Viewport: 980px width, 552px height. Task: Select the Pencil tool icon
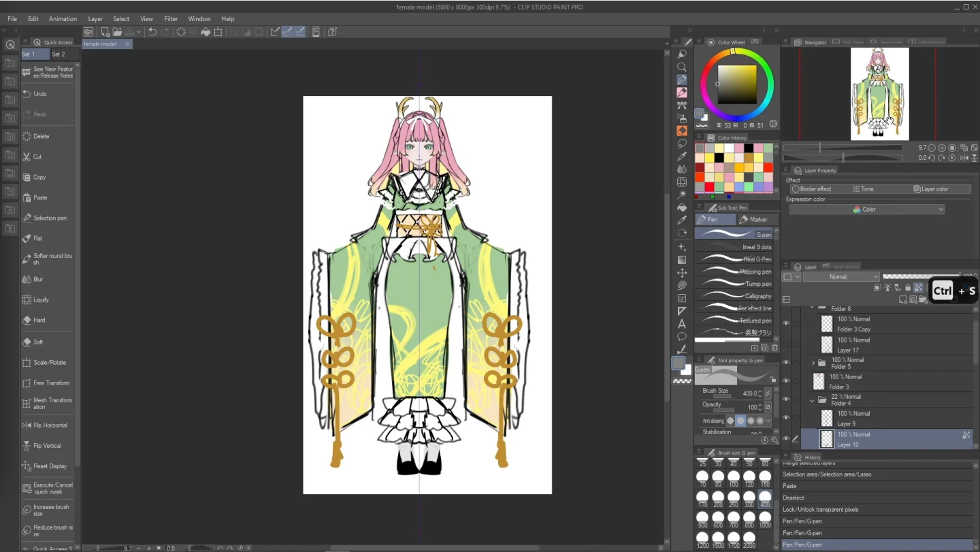682,93
